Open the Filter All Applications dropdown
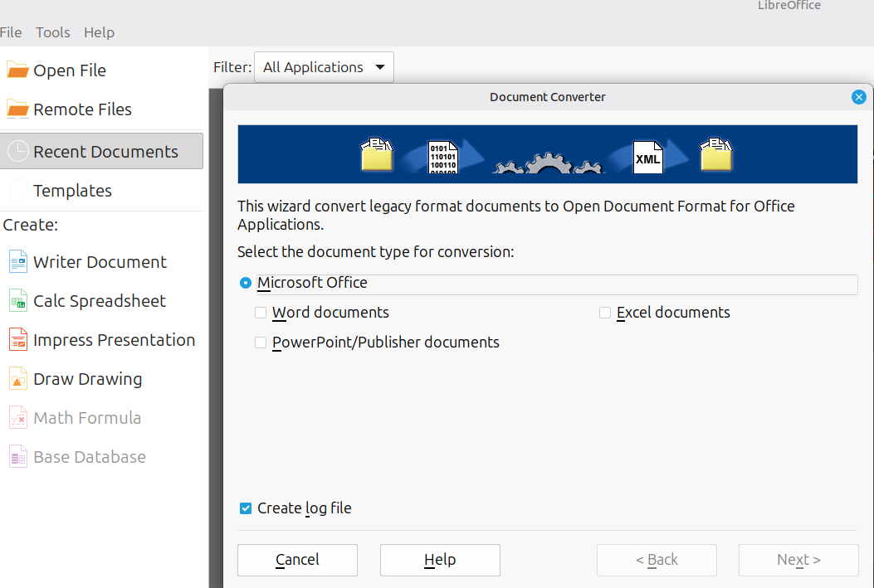 [324, 67]
